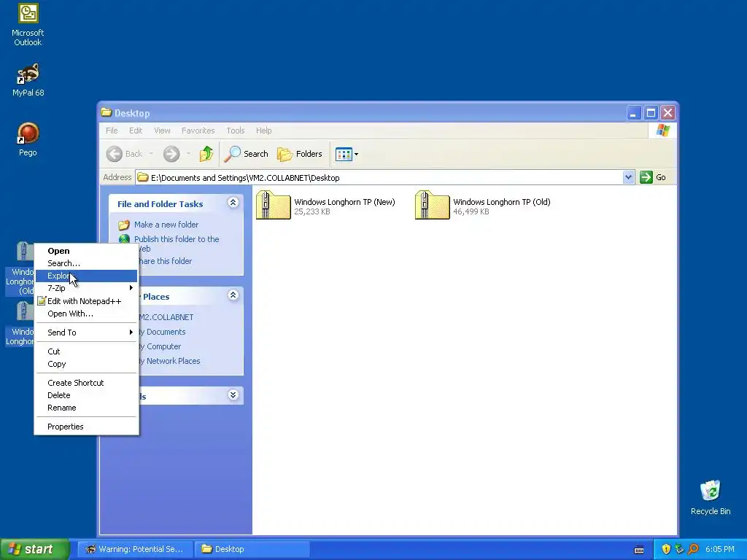The height and width of the screenshot is (560, 747).
Task: Choose Edit with Notepad++
Action: pos(86,301)
